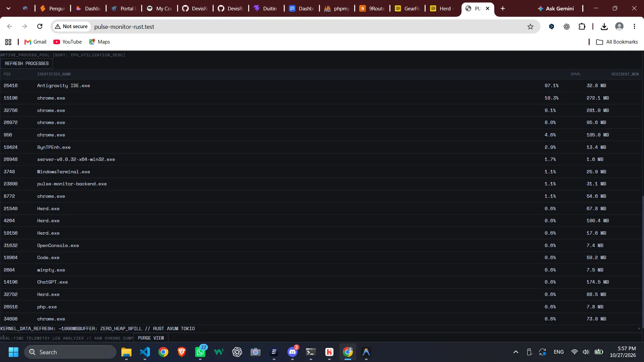Open Visual Studio Code from the taskbar
Viewport: 644px width, 362px height.
145,352
